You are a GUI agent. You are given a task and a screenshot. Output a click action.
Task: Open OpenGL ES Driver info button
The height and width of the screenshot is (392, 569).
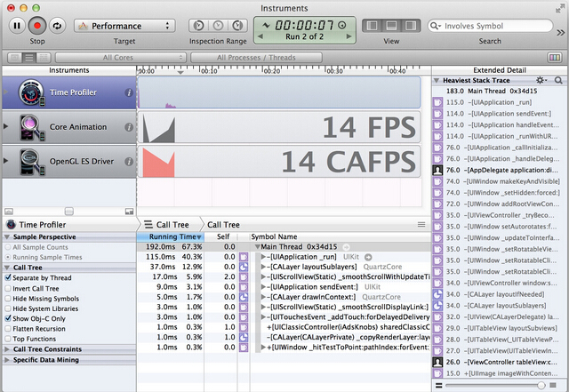coord(129,161)
